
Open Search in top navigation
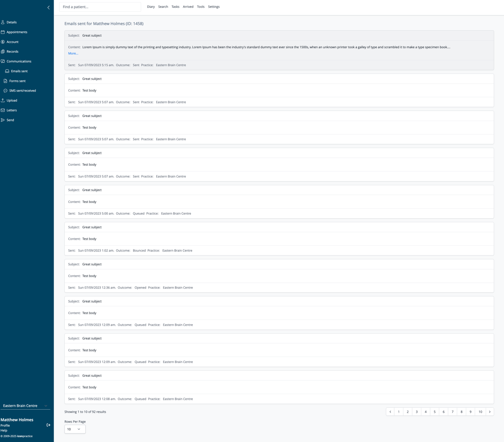pyautogui.click(x=163, y=7)
